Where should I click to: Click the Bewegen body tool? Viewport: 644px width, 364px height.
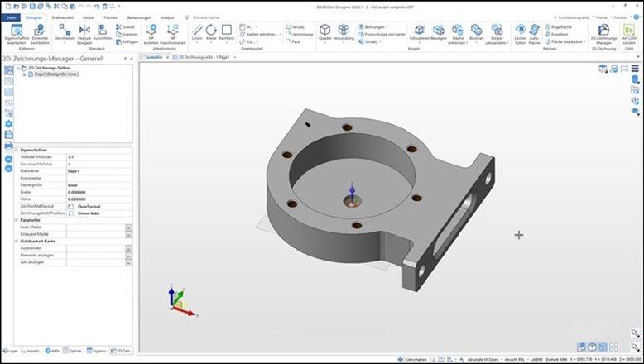438,33
